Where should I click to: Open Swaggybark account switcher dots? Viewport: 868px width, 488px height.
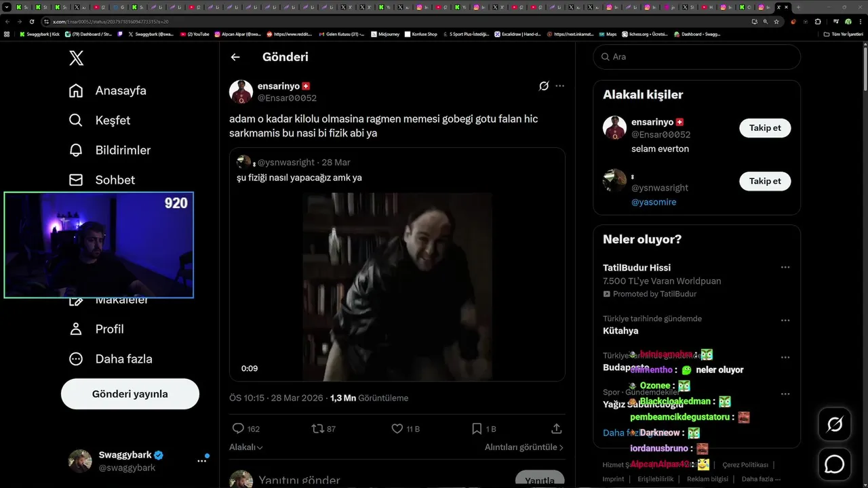click(202, 460)
